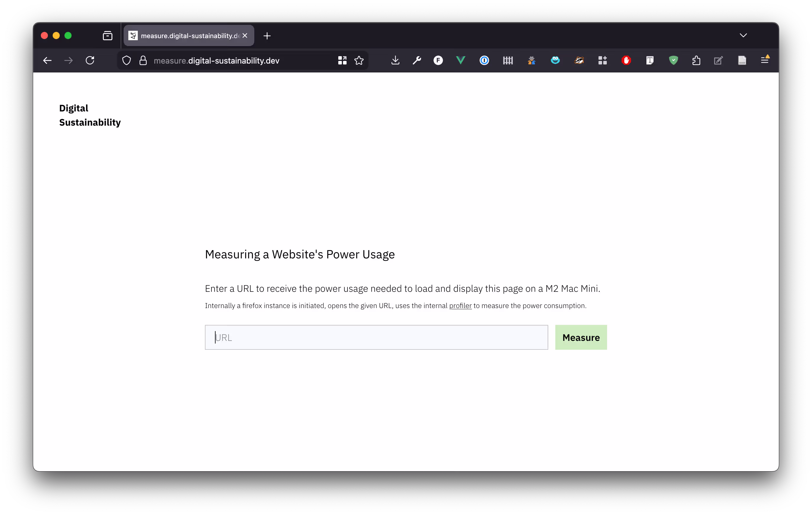
Task: Open the profiler link in the description
Action: pyautogui.click(x=460, y=306)
